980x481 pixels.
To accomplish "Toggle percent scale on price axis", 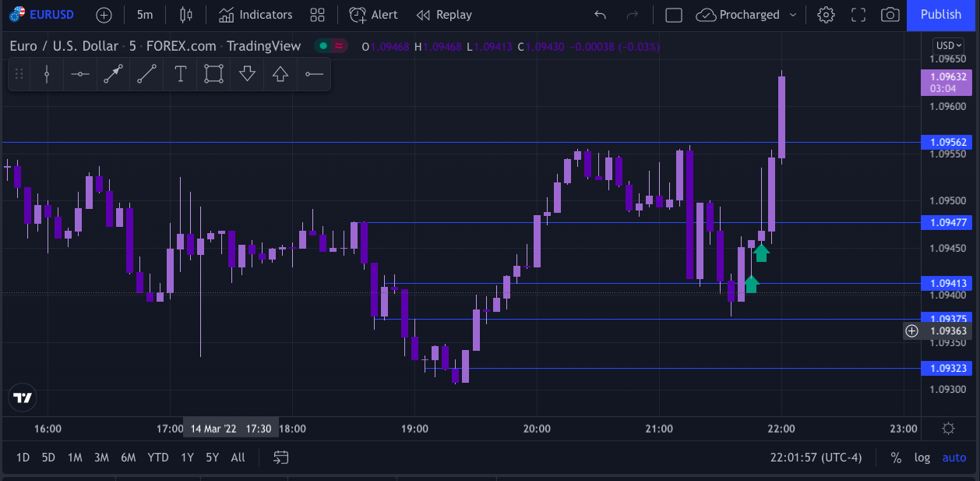I will tap(896, 458).
